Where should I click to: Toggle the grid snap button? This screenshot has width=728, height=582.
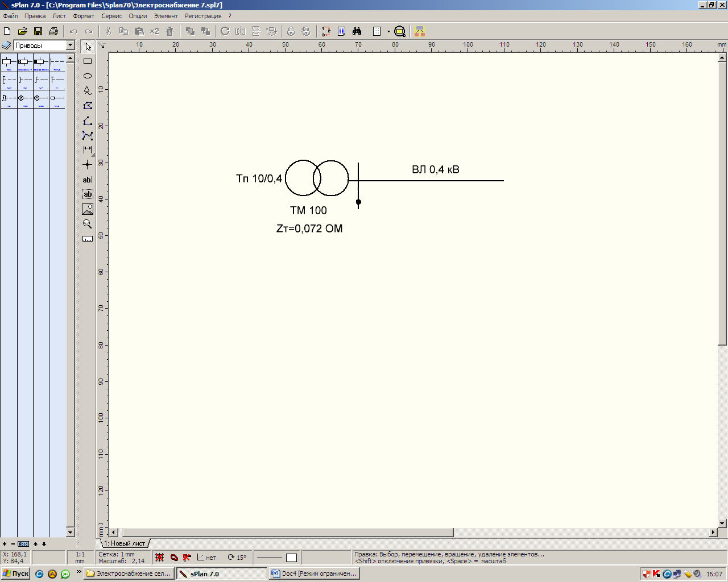click(x=160, y=558)
